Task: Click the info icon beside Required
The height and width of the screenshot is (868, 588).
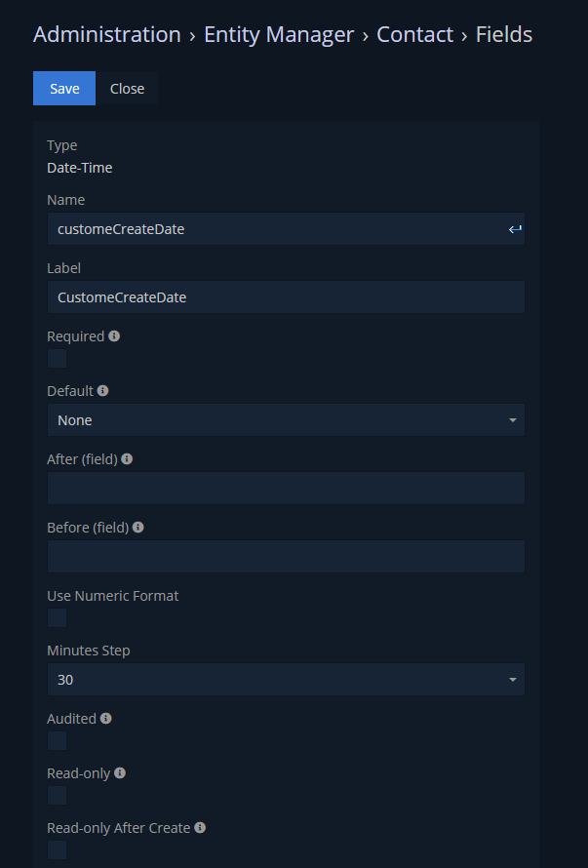Action: [114, 336]
